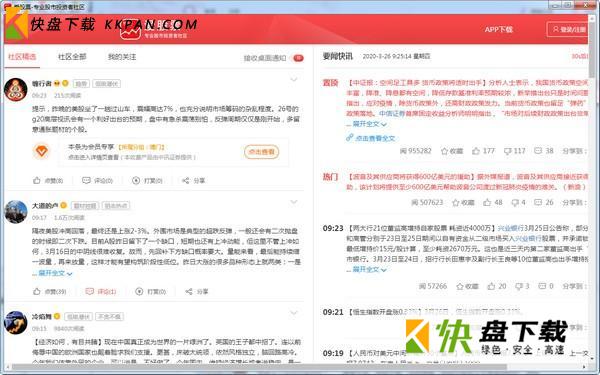Switch to the 社区精选 tab
The width and height of the screenshot is (600, 375).
[x=22, y=57]
